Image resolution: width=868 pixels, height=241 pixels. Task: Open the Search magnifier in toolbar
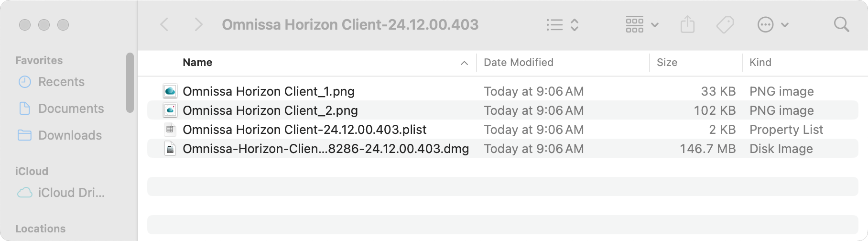tap(841, 24)
